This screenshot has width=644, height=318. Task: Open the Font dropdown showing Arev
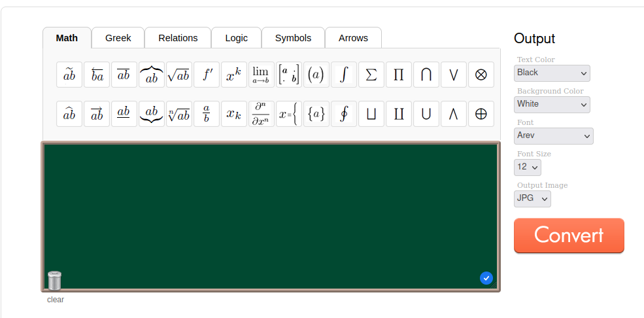click(554, 135)
